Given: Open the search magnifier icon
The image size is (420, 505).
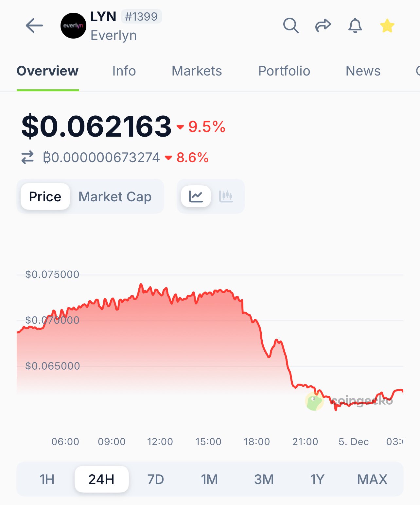Looking at the screenshot, I should point(291,25).
